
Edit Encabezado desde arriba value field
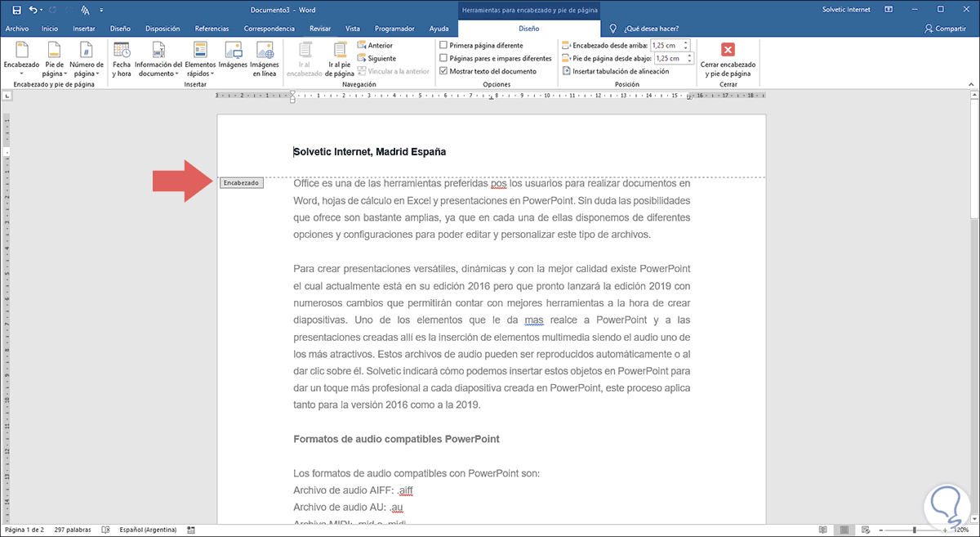pos(667,46)
